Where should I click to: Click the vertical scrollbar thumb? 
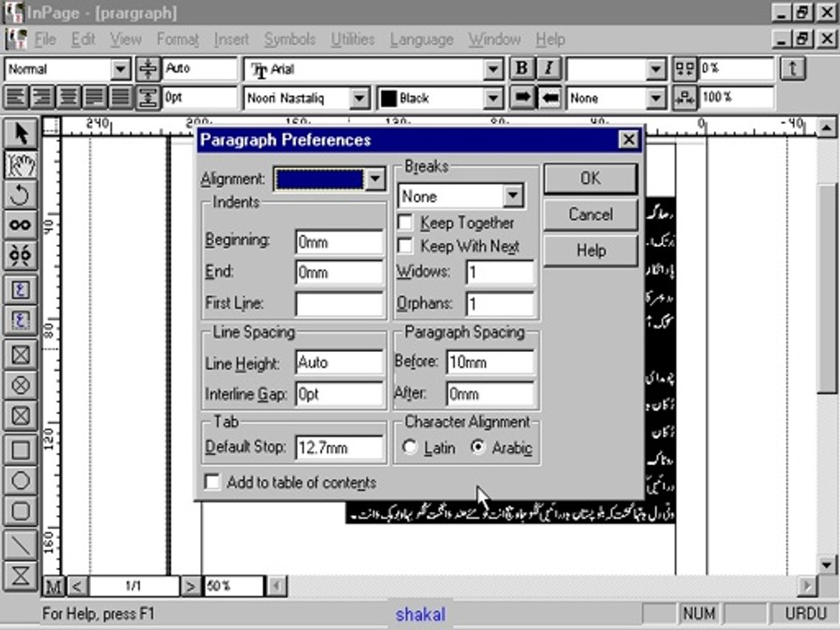tap(827, 288)
